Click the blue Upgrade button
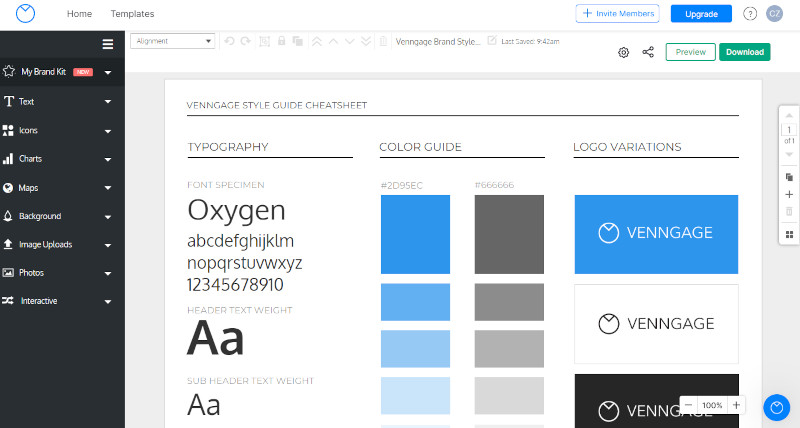The height and width of the screenshot is (428, 800). coord(701,14)
